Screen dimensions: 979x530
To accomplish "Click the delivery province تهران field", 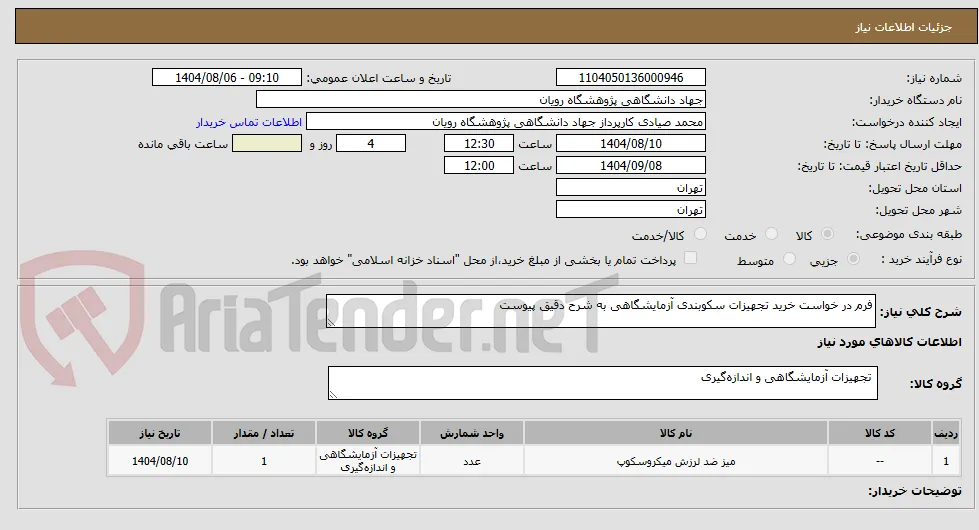I will click(x=631, y=188).
